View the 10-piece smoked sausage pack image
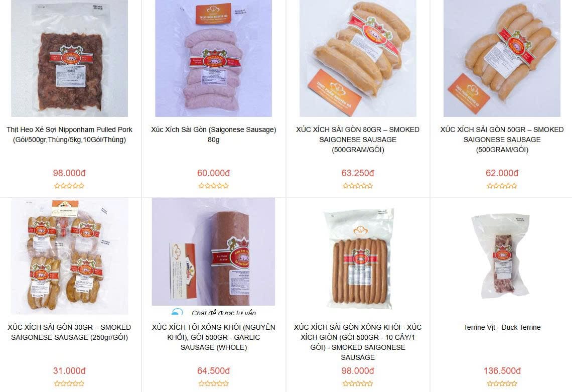Viewport: 572px width, 392px height. click(358, 256)
